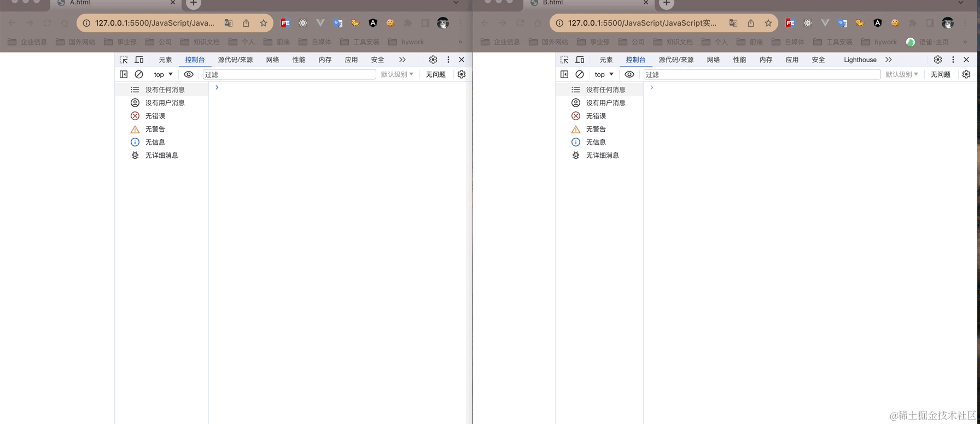Click console prompt arrow in A.html window
This screenshot has width=980, height=424.
click(x=217, y=87)
